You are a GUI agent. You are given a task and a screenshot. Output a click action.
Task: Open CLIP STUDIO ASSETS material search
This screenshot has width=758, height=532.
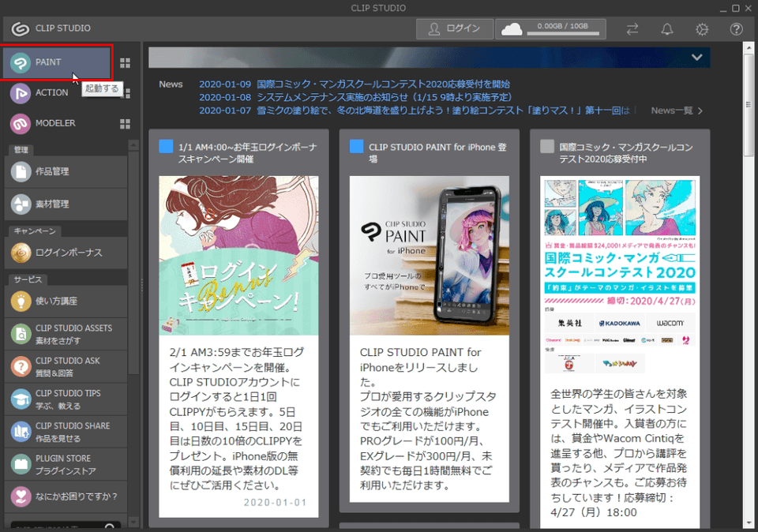pos(66,334)
